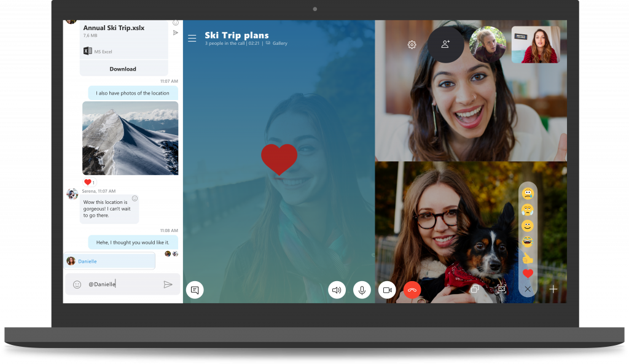This screenshot has width=629, height=364.
Task: Send the heart reaction from reaction bar
Action: (528, 274)
